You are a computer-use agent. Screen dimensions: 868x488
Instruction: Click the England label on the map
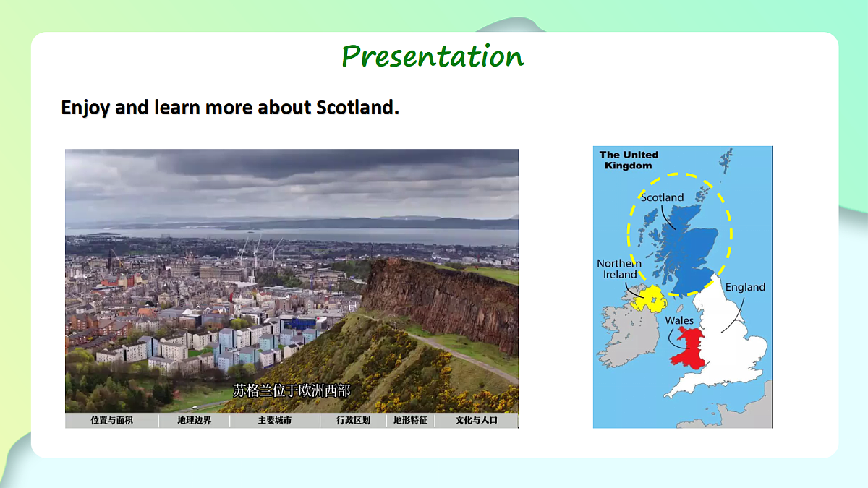(x=745, y=287)
